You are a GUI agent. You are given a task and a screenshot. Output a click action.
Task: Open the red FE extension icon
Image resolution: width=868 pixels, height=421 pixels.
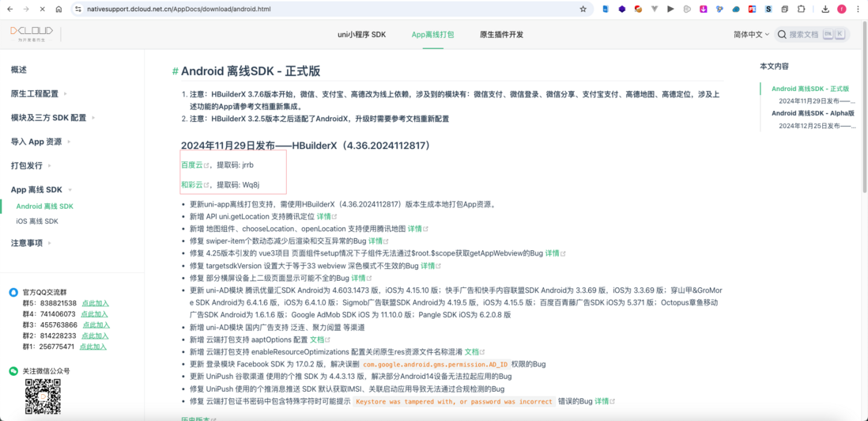[753, 9]
